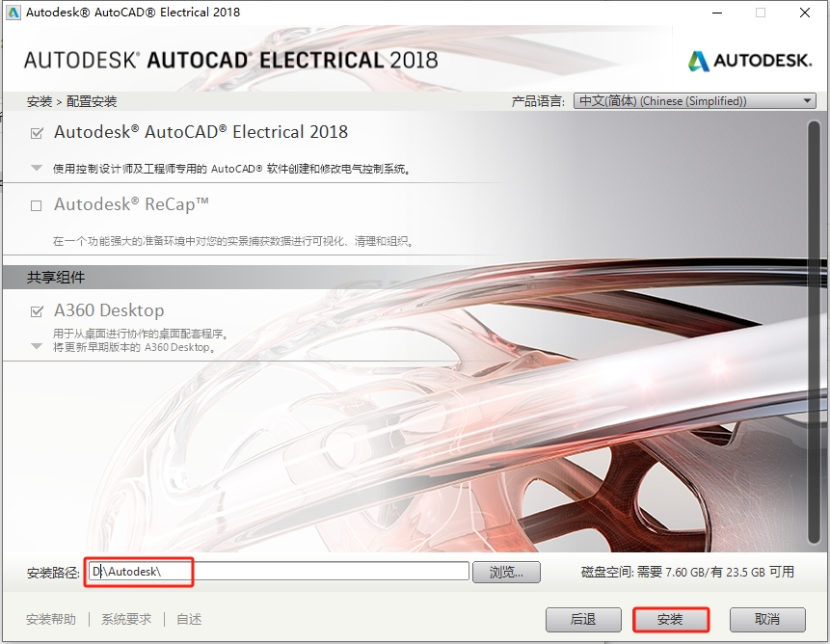Click the 安装 install button

pos(670,619)
